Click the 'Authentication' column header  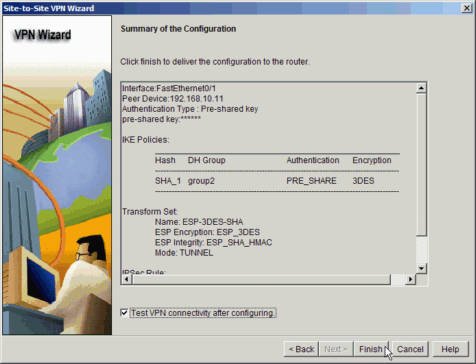pyautogui.click(x=313, y=160)
